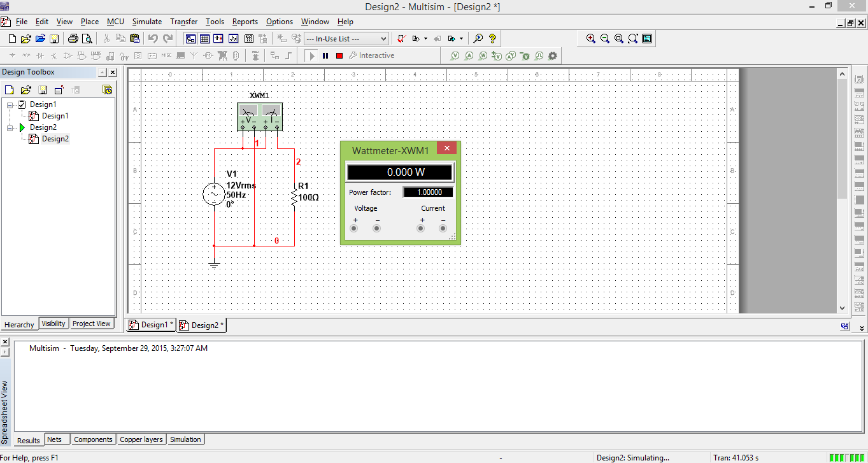Collapse the Design1 tree node
Image resolution: width=868 pixels, height=463 pixels.
(x=10, y=104)
